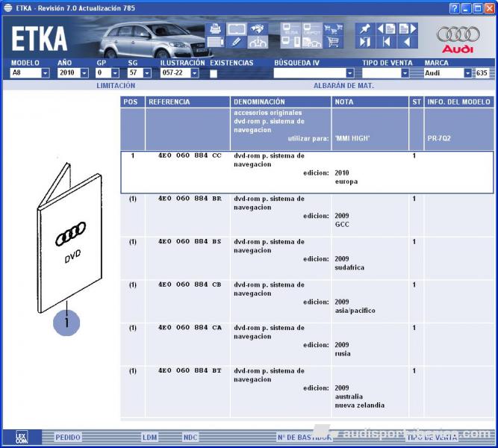Click the POS column header

[133, 102]
